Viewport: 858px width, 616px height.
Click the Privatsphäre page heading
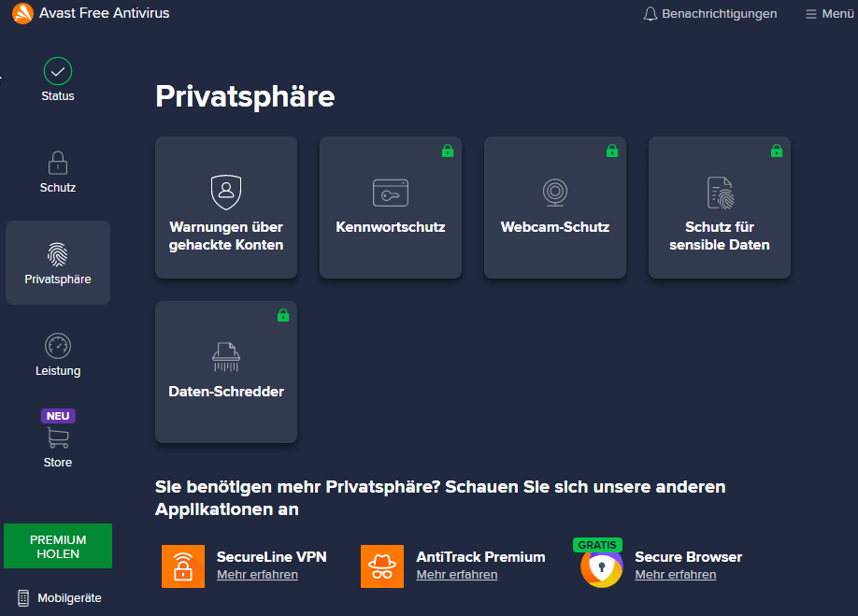point(245,97)
